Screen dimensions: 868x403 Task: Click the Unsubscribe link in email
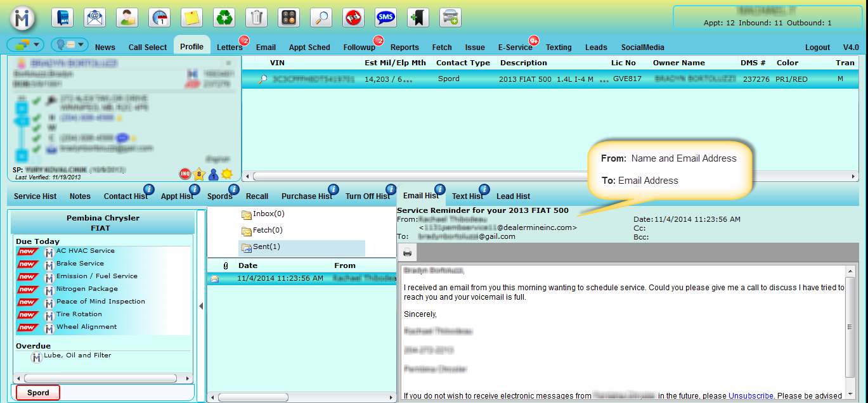[x=751, y=395]
